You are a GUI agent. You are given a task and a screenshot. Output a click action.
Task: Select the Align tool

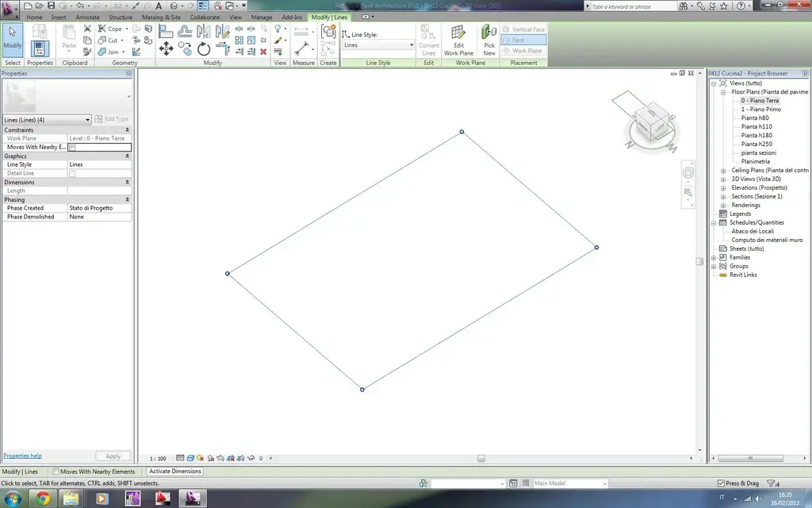click(166, 32)
